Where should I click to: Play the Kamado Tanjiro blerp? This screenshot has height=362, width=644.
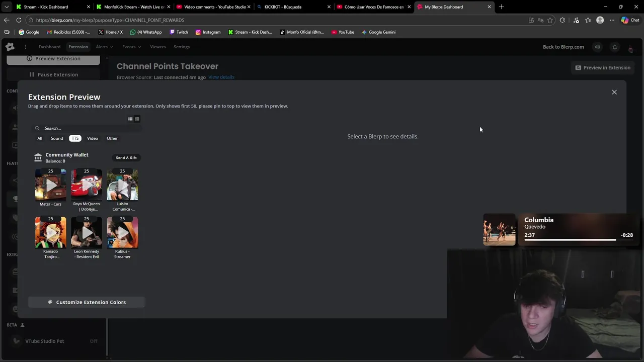click(50, 232)
